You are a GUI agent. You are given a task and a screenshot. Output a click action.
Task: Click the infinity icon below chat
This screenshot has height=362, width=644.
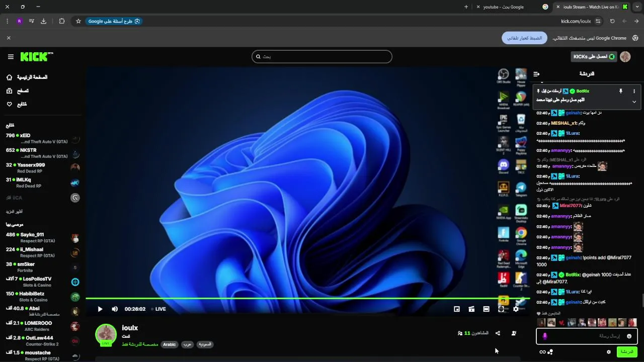[x=542, y=352]
